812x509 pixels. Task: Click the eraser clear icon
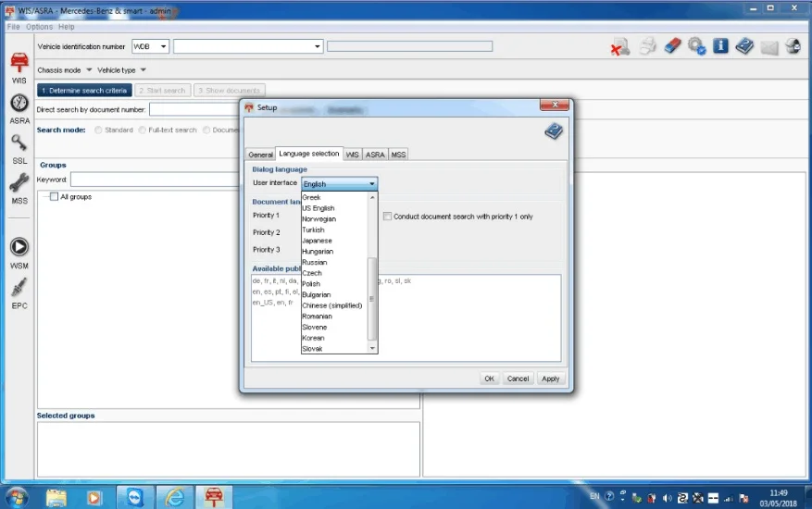[x=672, y=46]
